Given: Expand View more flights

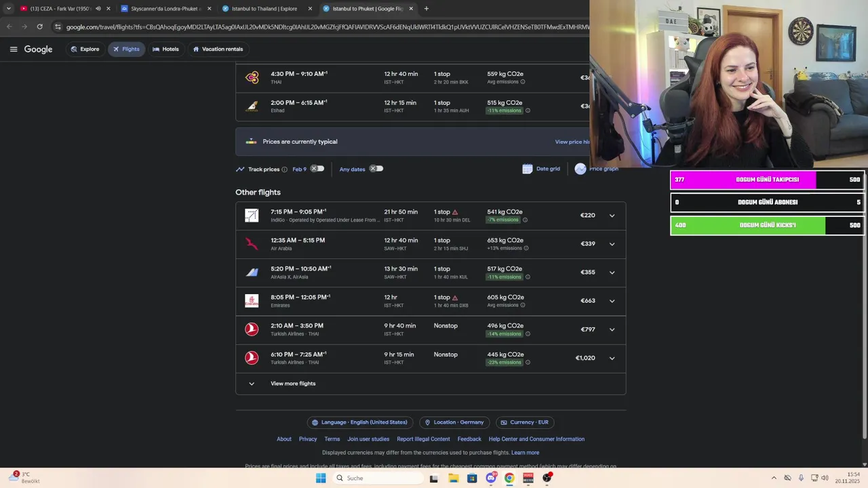Looking at the screenshot, I should pyautogui.click(x=431, y=384).
